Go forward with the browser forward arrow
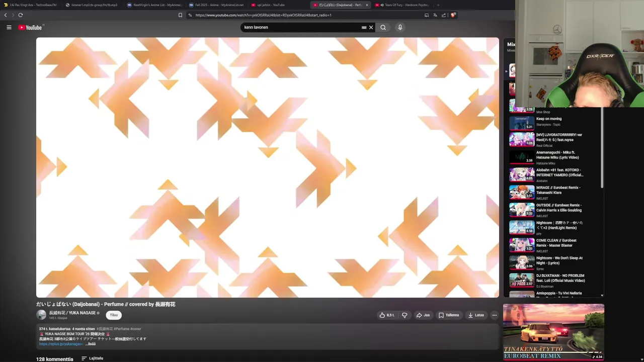This screenshot has width=644, height=362. (x=13, y=15)
